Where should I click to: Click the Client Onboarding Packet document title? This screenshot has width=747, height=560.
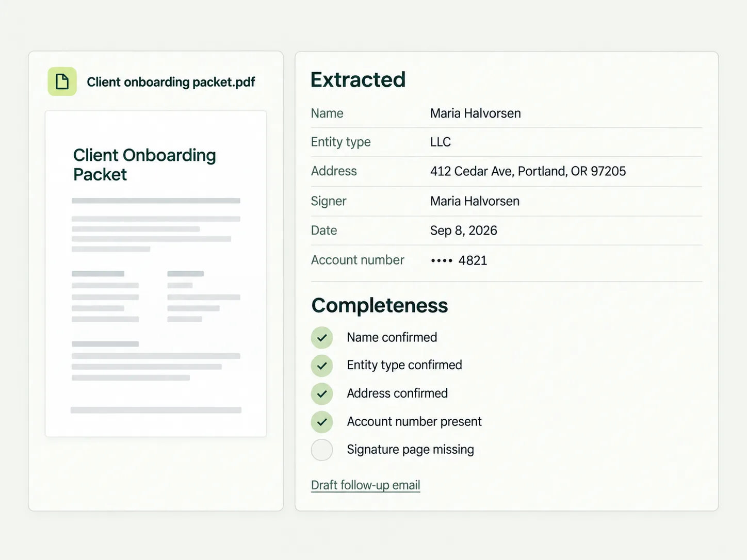coord(144,164)
